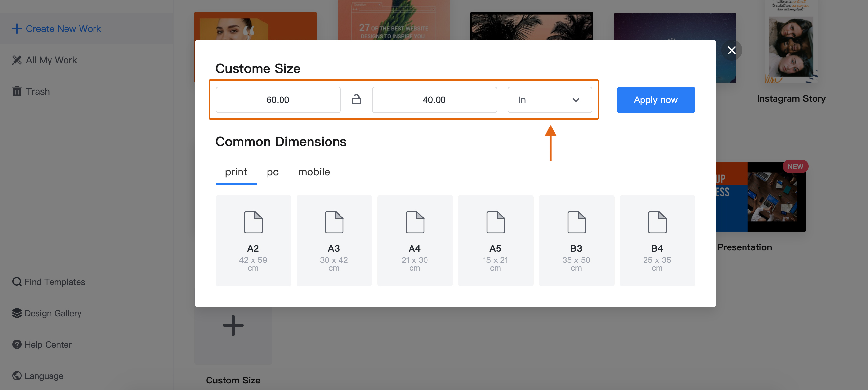Click the Find Templates menu item

tap(49, 282)
